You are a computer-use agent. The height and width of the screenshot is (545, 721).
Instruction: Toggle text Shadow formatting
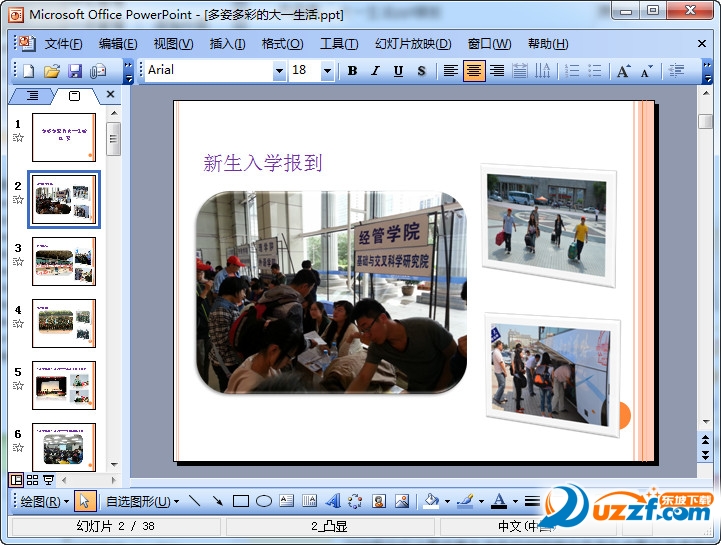click(421, 71)
